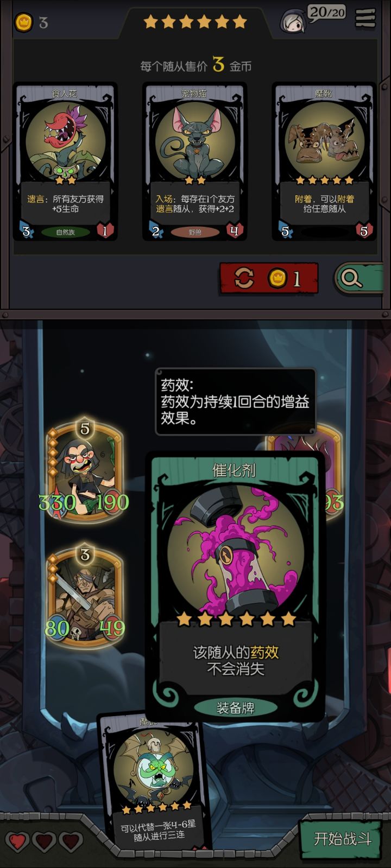Viewport: 391px width, 868px height.
Task: Select the level 3 swordsman minion
Action: [x=85, y=597]
